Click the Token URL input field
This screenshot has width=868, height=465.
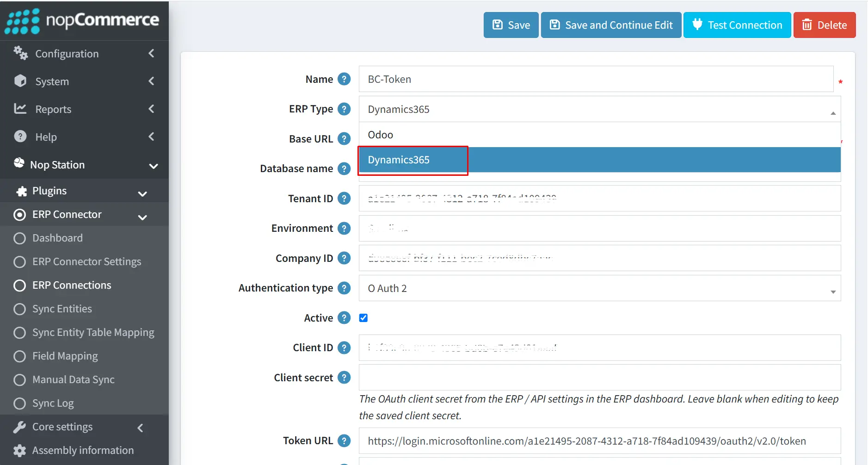tap(600, 441)
